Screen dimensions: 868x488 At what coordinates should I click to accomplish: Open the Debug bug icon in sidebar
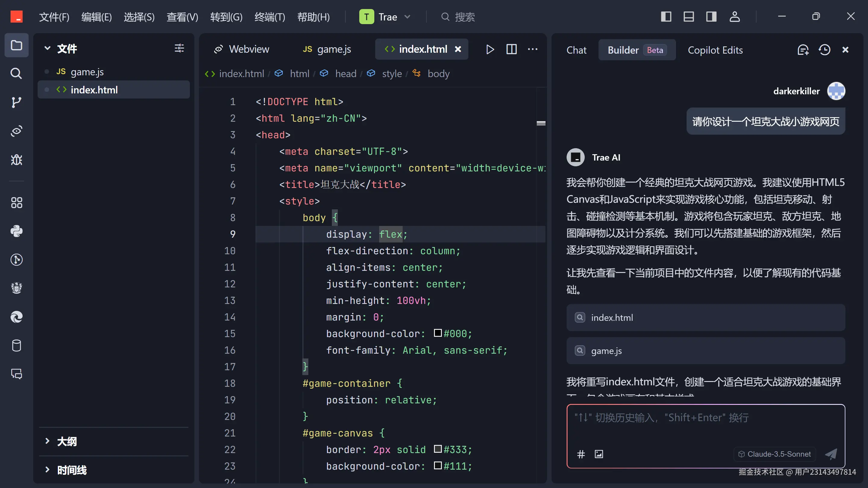[x=16, y=160]
